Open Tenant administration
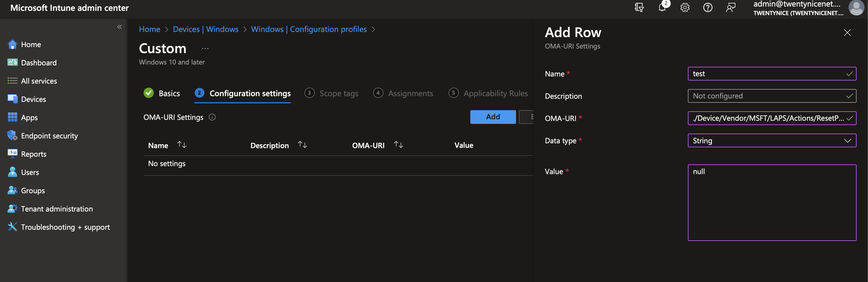The image size is (868, 282). coord(57,209)
